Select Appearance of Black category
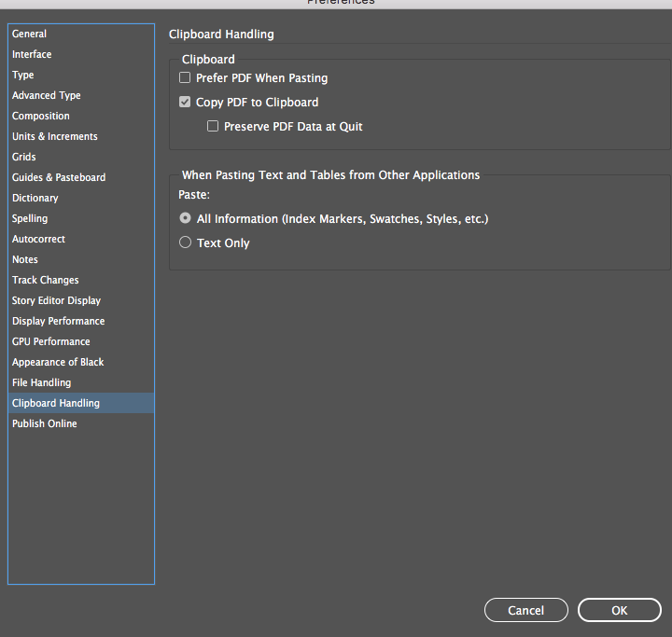This screenshot has width=672, height=637. [58, 362]
